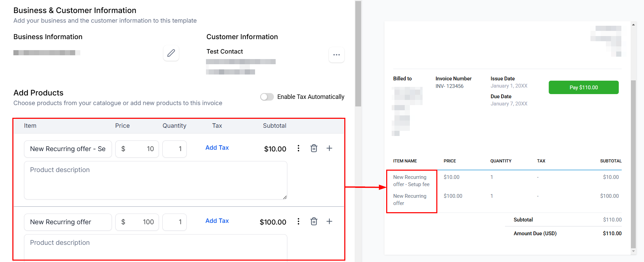Click the Business Information heading

[x=48, y=37]
